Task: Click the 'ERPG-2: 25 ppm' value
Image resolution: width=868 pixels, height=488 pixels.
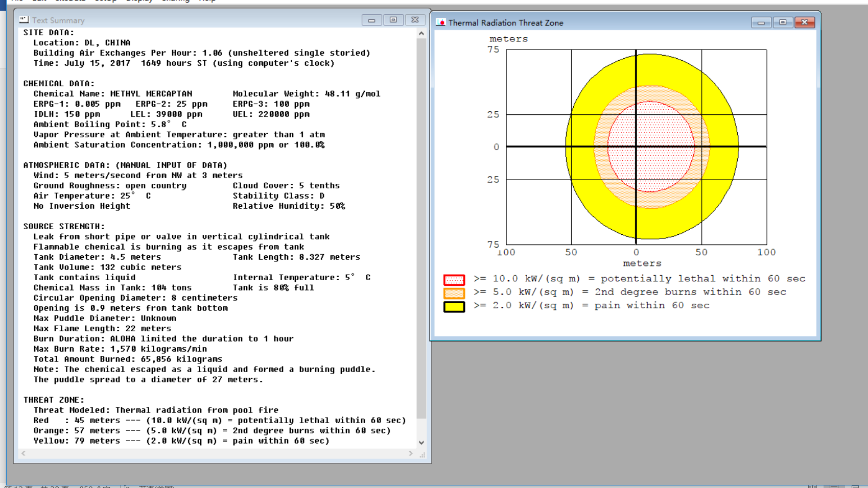Action: point(172,104)
